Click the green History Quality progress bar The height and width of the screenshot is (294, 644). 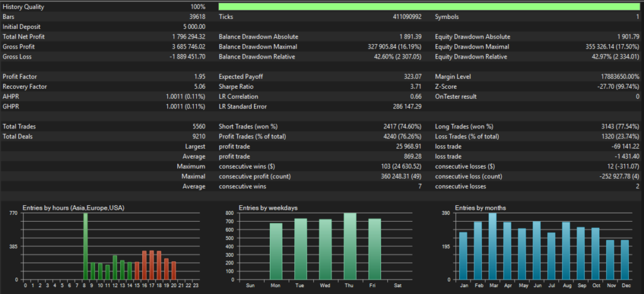tap(429, 7)
